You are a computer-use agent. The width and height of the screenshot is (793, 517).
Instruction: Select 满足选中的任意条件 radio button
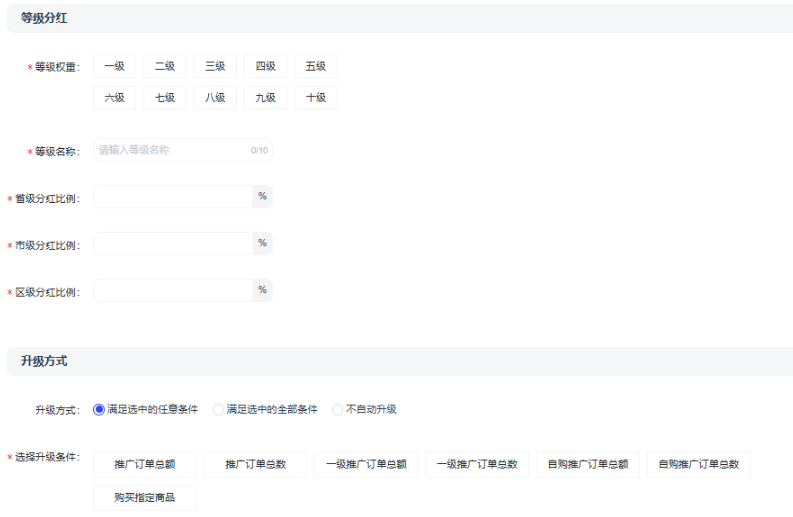click(x=99, y=410)
